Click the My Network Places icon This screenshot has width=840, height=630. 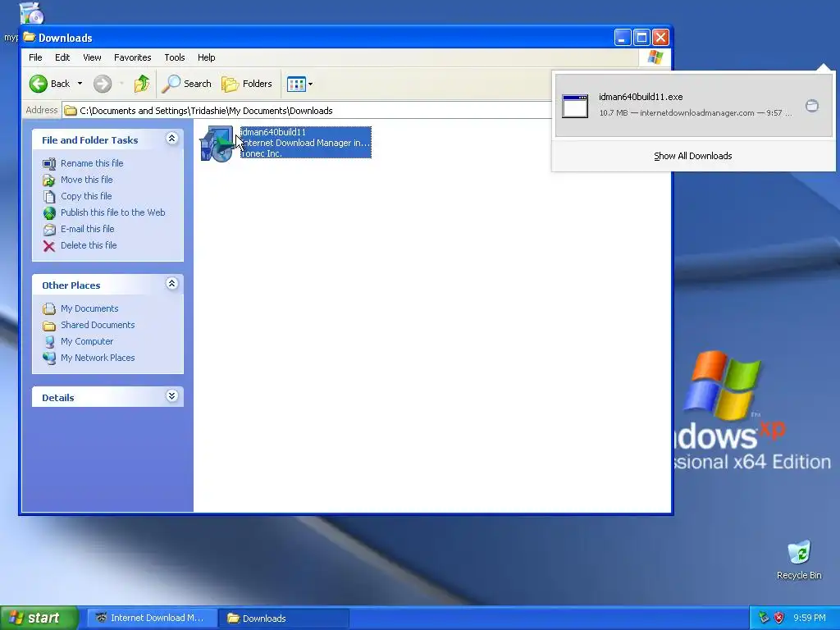coord(49,358)
